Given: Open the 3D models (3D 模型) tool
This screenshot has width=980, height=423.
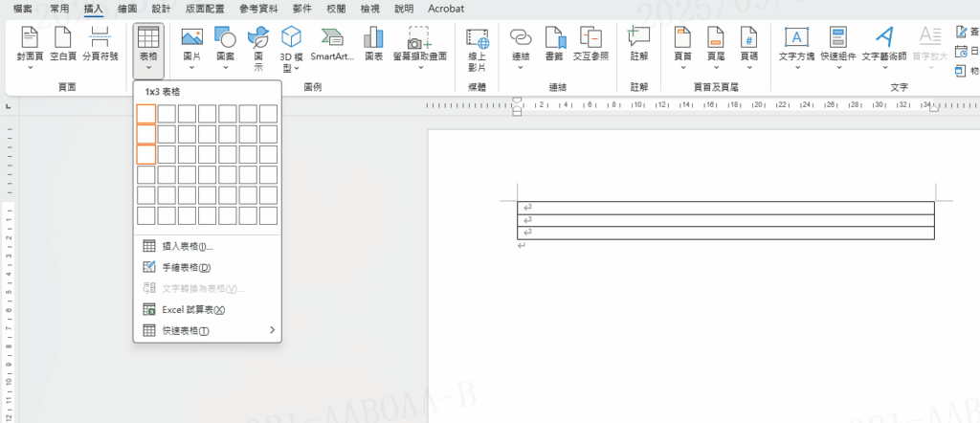Looking at the screenshot, I should 292,46.
